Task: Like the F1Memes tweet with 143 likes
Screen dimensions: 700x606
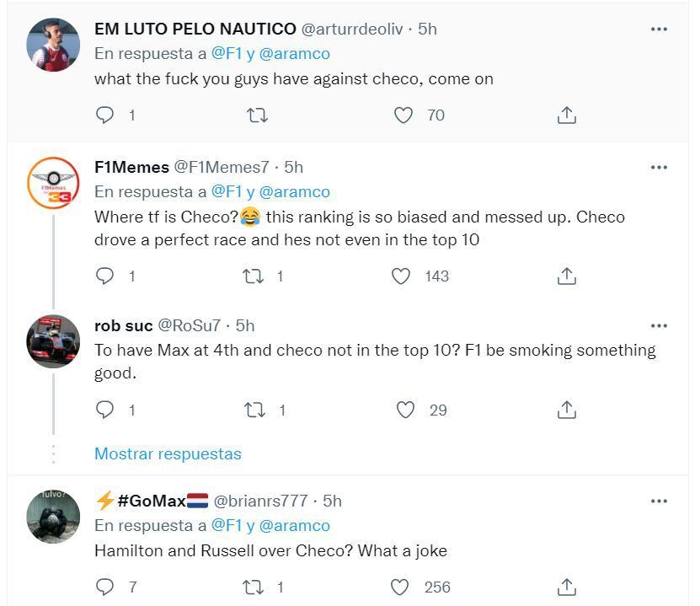Action: pos(402,276)
